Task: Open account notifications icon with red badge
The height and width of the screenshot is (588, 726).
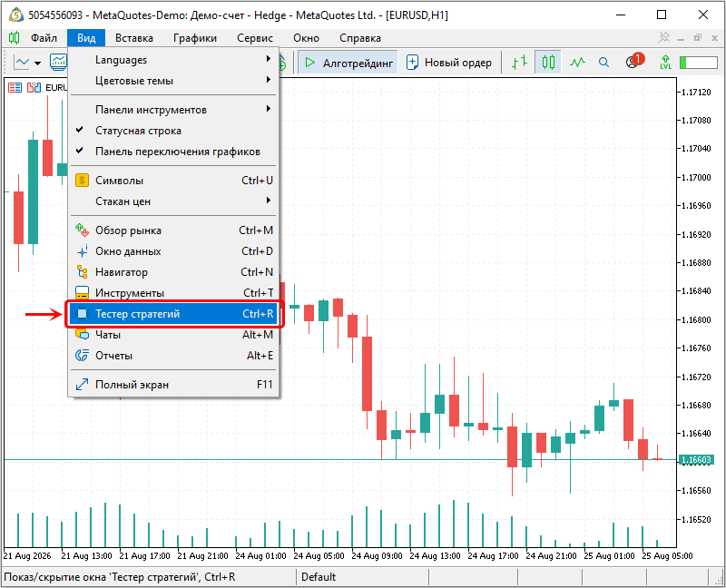Action: 633,61
